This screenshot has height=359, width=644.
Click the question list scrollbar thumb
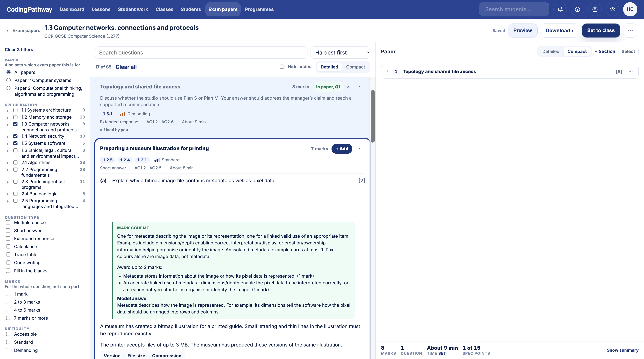372,116
